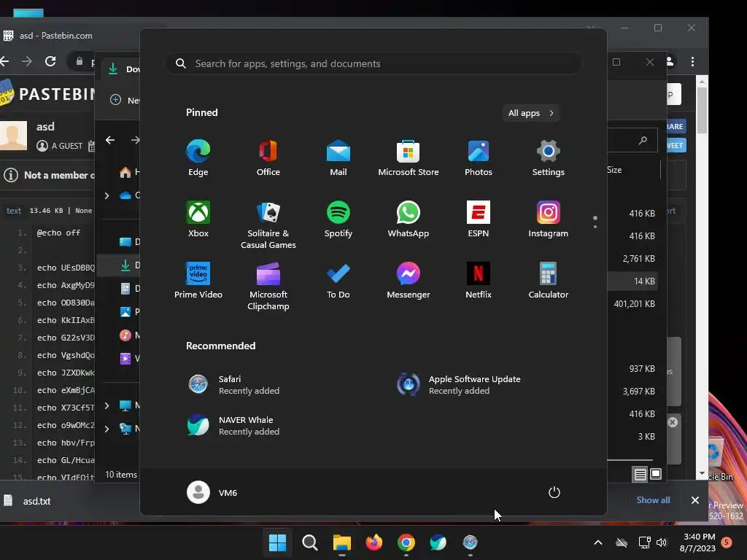The image size is (747, 560).
Task: Open Safari from the taskbar
Action: tap(471, 542)
